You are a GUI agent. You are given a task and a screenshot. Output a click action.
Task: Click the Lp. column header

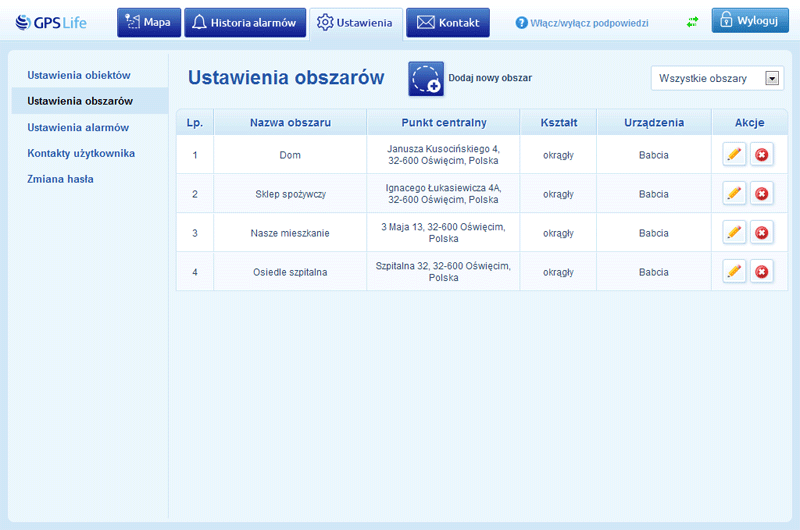tap(195, 122)
